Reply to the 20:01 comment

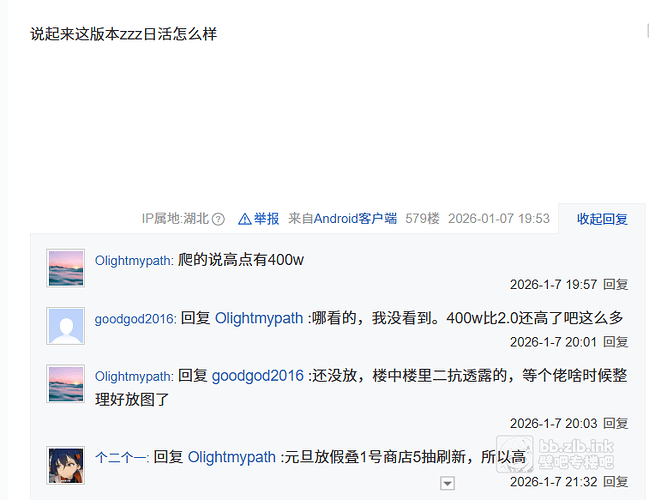615,342
